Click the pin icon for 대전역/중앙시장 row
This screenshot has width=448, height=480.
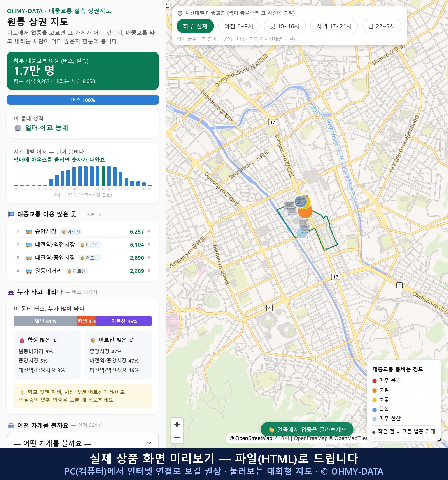coord(149,258)
